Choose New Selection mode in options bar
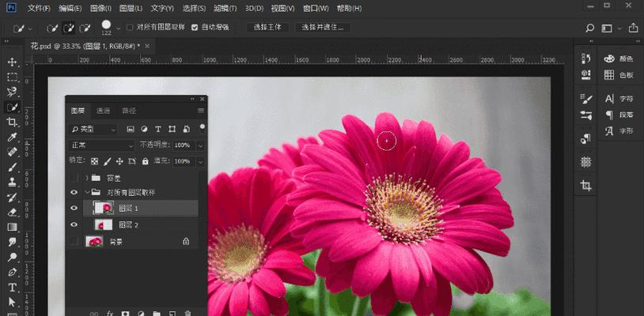 click(52, 28)
